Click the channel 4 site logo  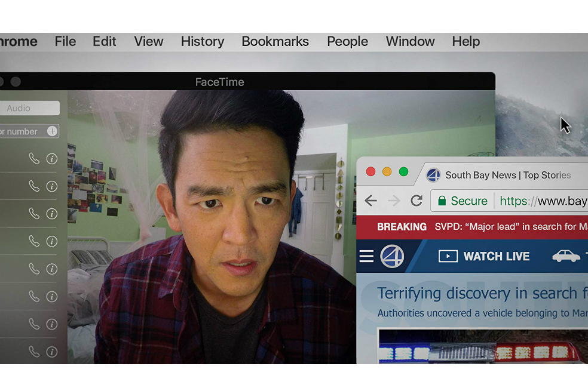point(392,256)
